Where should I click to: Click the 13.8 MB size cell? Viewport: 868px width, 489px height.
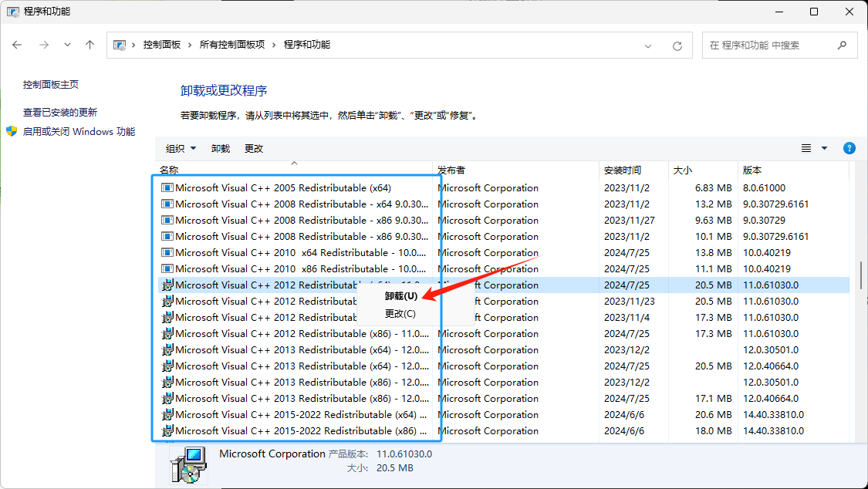click(714, 252)
